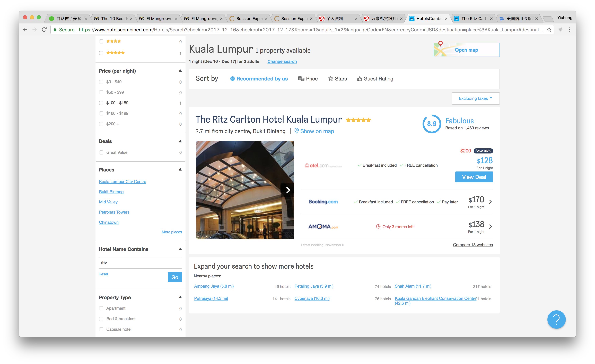Click Go under hotel name filter
This screenshot has width=595, height=364.
point(175,277)
